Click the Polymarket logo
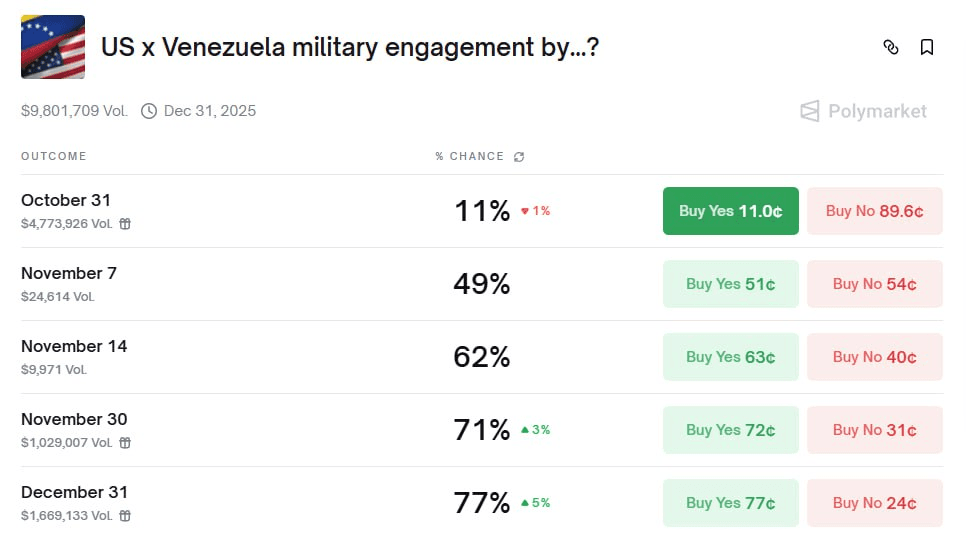This screenshot has width=966, height=550. (x=864, y=111)
